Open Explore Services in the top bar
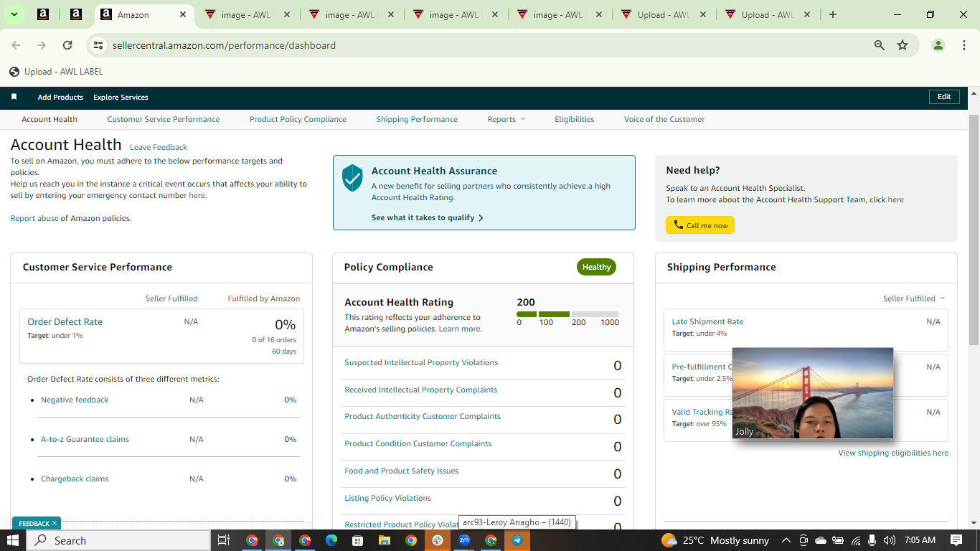The image size is (980, 551). (x=121, y=97)
